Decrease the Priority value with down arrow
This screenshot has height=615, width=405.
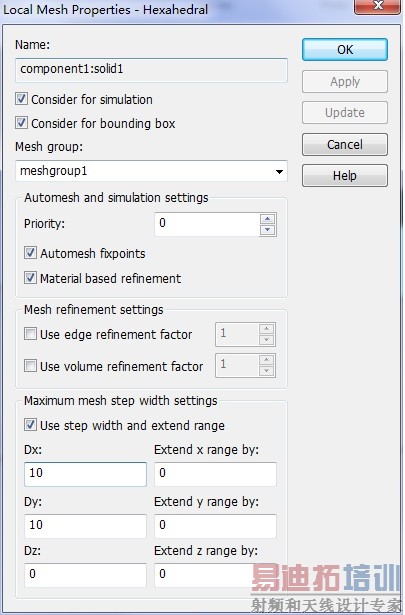coord(267,230)
